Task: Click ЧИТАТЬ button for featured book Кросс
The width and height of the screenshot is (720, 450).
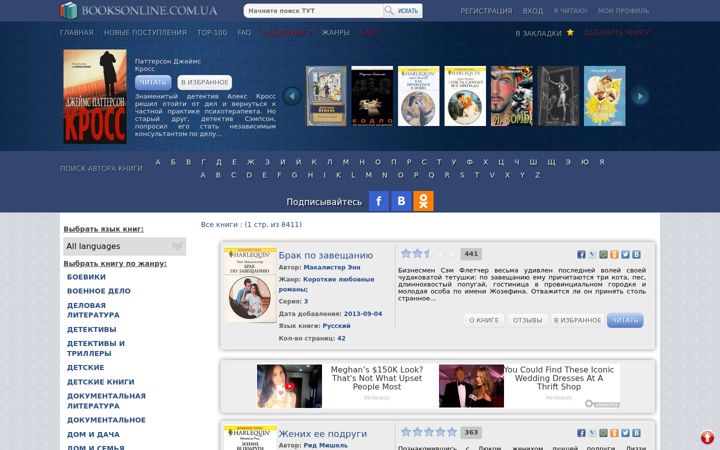Action: coord(153,82)
